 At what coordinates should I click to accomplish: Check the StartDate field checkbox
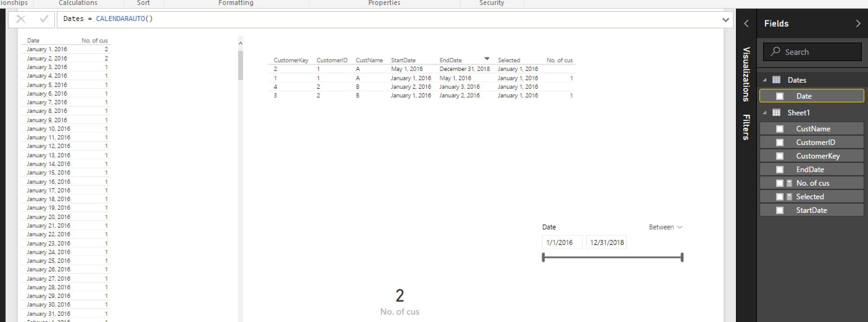pyautogui.click(x=779, y=210)
